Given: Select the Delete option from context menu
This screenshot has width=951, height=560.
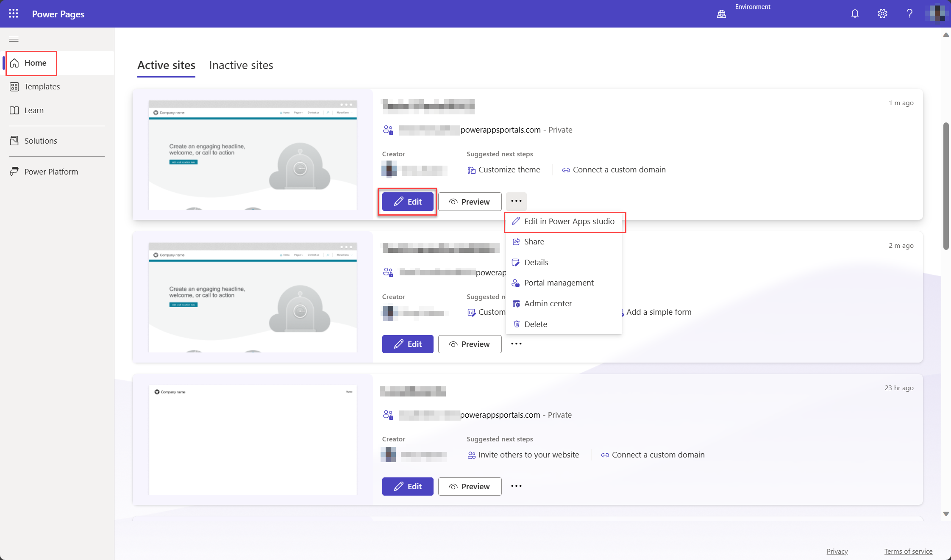Looking at the screenshot, I should point(536,323).
